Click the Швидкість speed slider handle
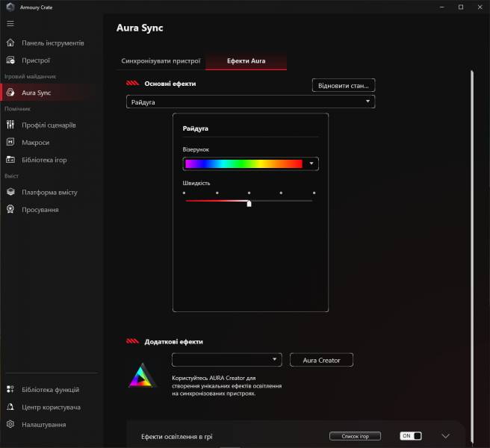This screenshot has width=490, height=448. [249, 203]
